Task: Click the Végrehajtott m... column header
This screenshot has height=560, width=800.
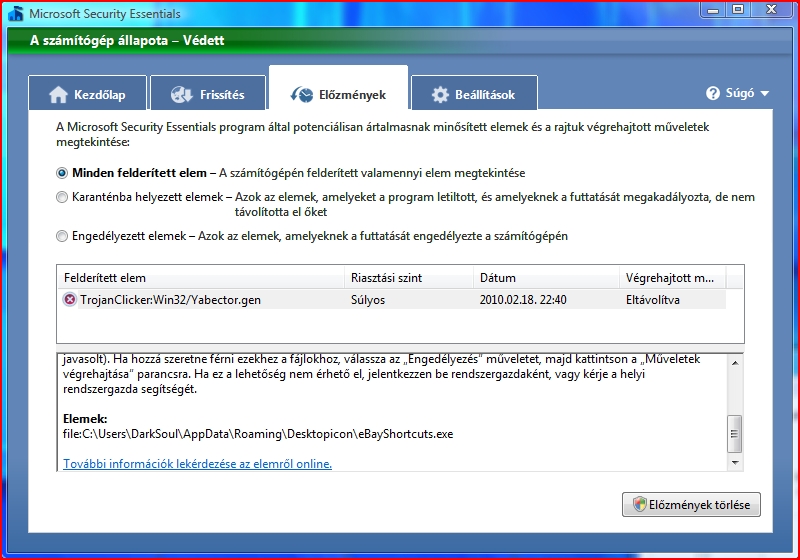Action: [672, 278]
